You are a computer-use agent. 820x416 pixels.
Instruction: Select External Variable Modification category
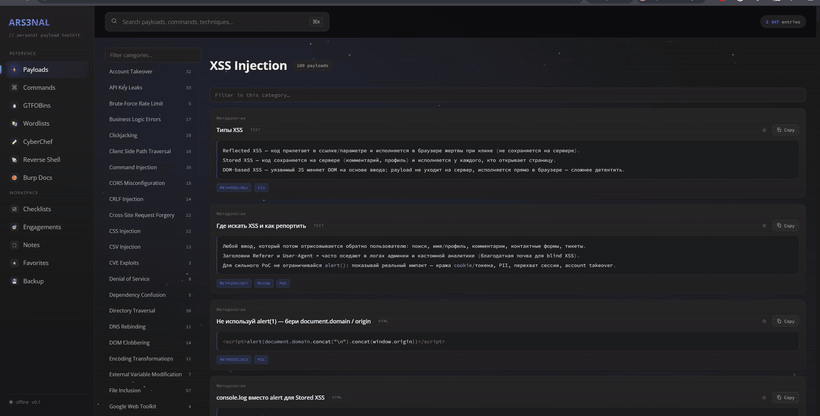point(150,375)
